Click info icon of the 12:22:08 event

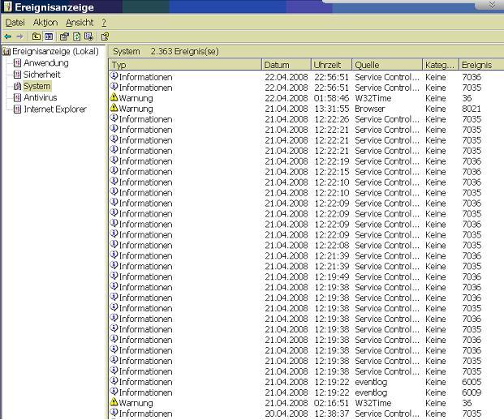point(114,244)
